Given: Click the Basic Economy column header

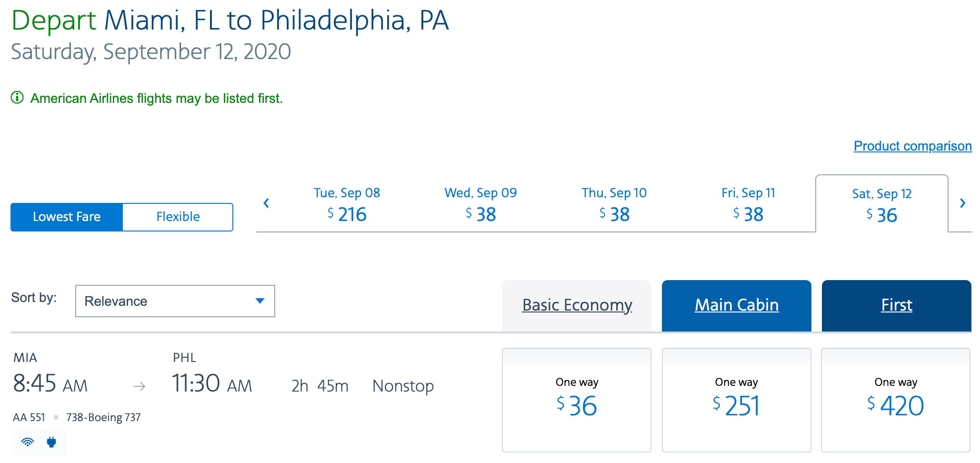Looking at the screenshot, I should (x=577, y=305).
